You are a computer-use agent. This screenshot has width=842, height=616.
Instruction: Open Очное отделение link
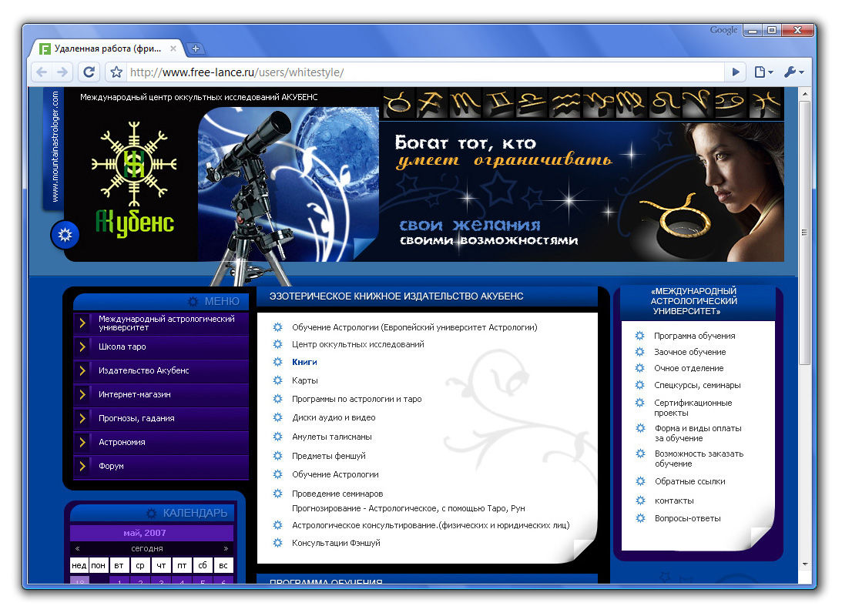pos(689,368)
